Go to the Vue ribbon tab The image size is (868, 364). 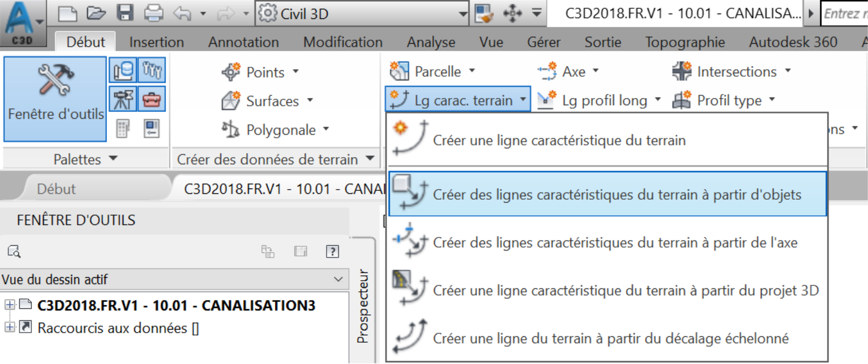click(x=491, y=42)
